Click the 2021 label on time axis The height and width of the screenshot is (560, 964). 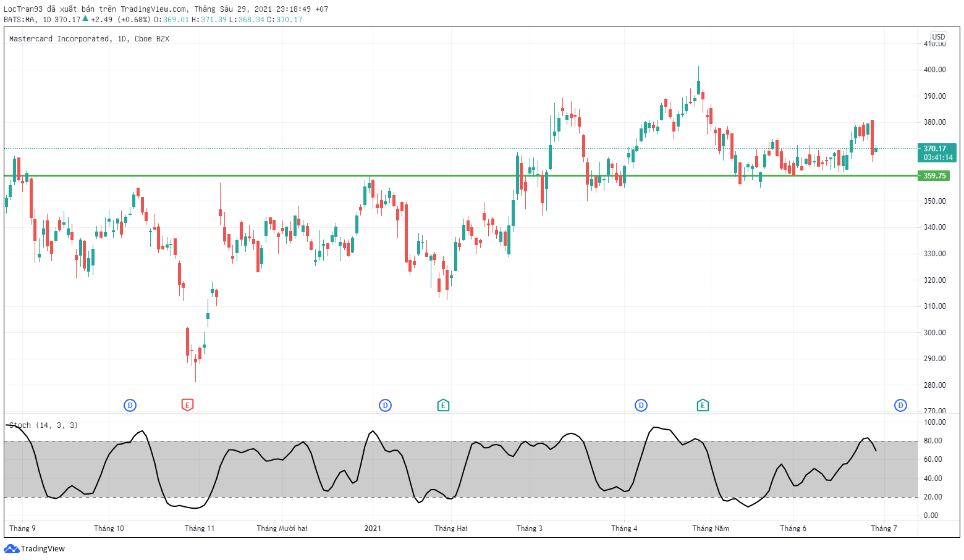(x=373, y=529)
